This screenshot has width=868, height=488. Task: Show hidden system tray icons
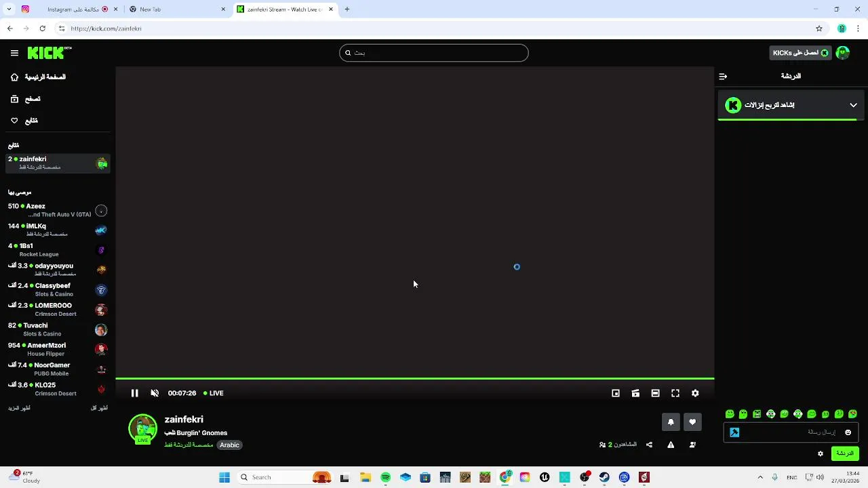click(760, 477)
